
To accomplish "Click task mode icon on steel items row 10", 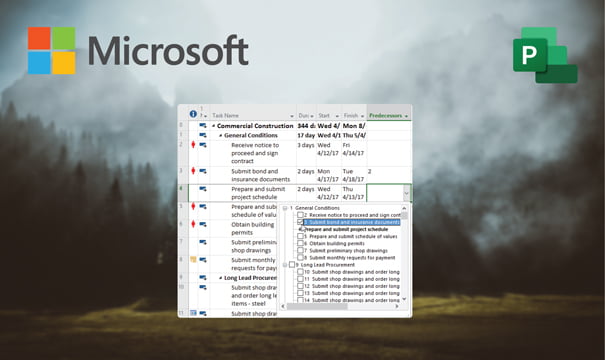I will (203, 287).
